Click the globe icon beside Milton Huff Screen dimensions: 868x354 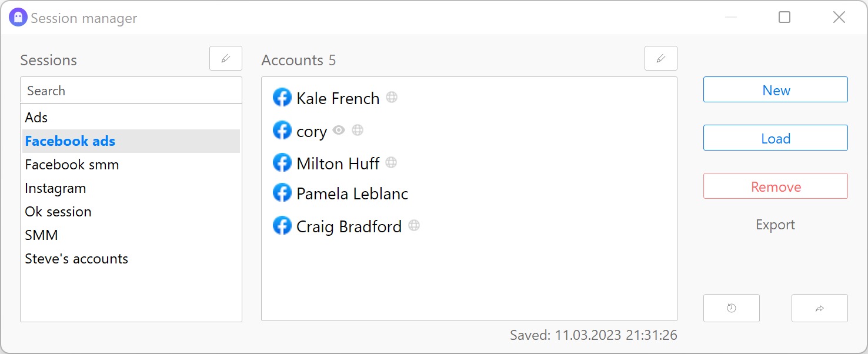(391, 162)
